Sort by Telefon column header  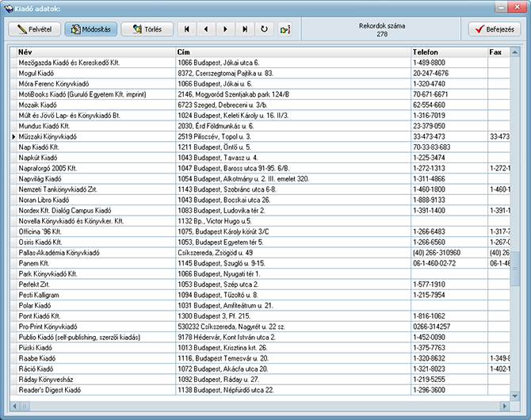[449, 52]
